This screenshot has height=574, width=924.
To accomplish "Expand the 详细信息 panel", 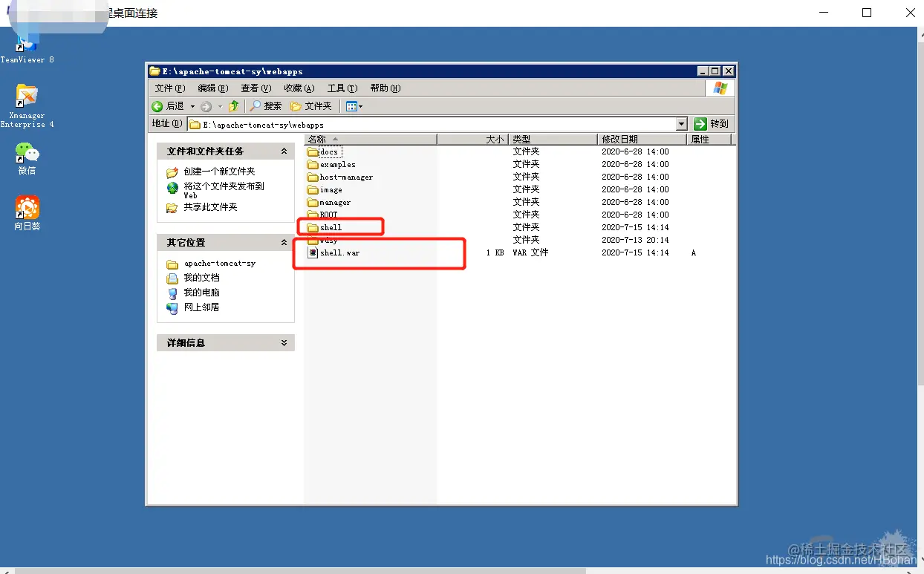I will pyautogui.click(x=284, y=343).
